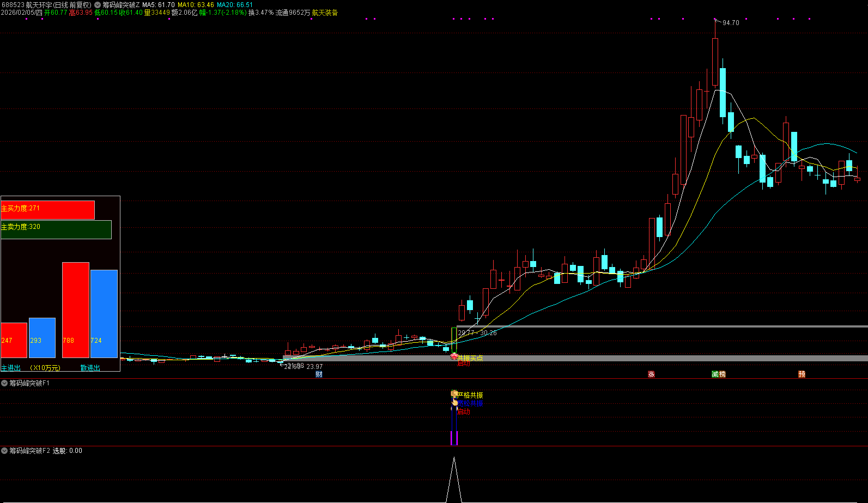Open the 筹码峰突破F2 panel dropdown arrow
Image resolution: width=868 pixels, height=503 pixels.
[4, 451]
